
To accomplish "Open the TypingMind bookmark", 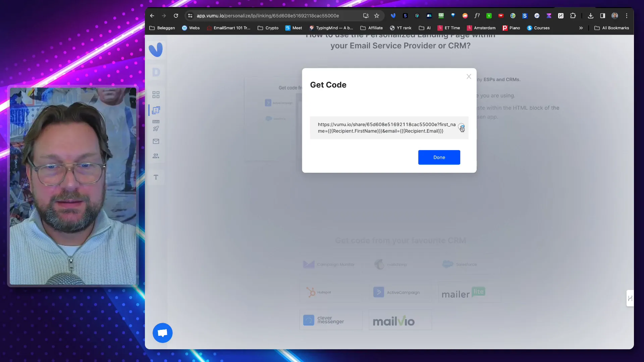I will point(331,28).
